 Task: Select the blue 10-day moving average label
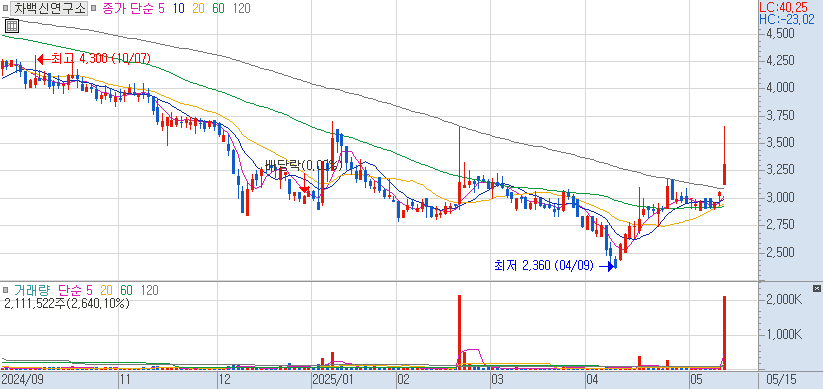(178, 8)
